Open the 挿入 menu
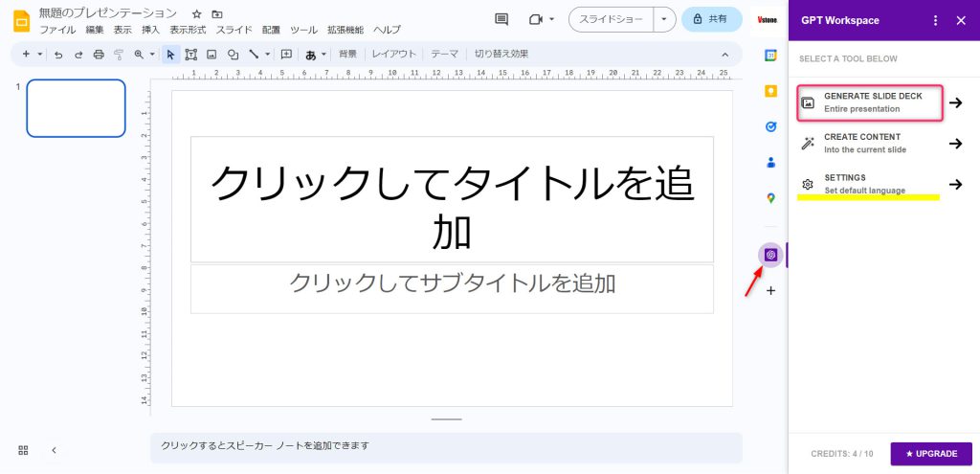This screenshot has width=980, height=474. point(150,30)
